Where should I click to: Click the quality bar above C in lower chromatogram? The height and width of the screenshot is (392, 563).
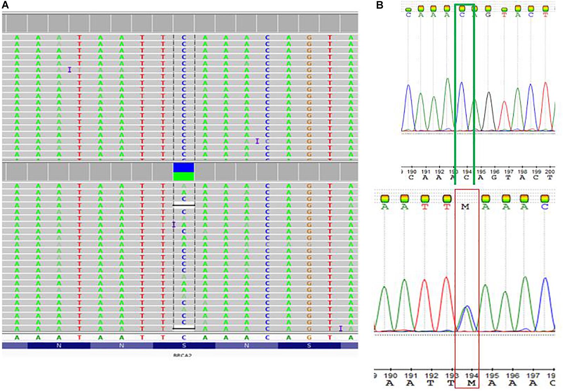coord(544,199)
